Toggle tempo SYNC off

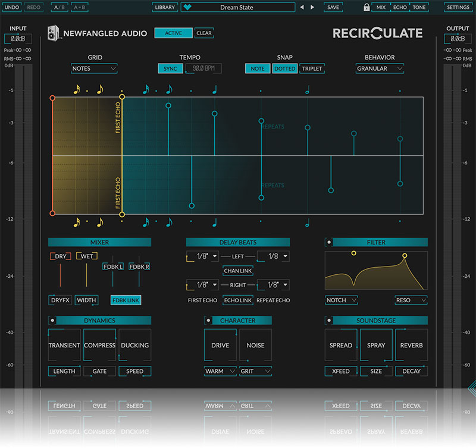point(171,68)
